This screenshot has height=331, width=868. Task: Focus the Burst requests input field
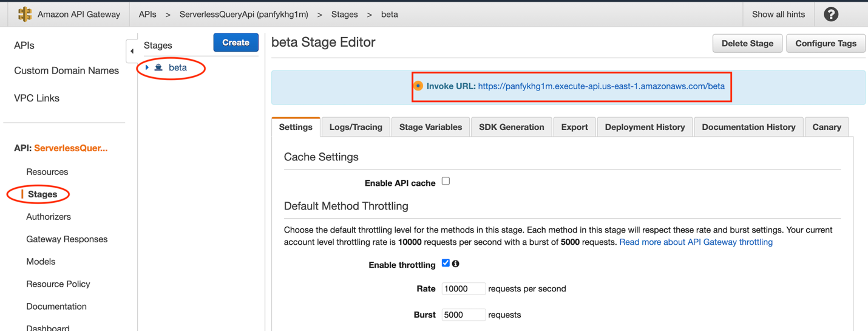click(463, 315)
